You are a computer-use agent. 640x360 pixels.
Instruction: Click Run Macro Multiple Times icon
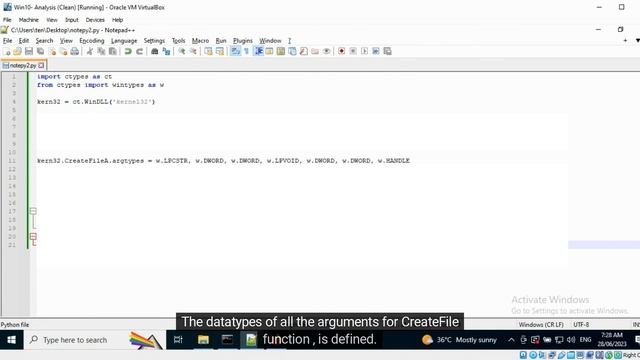click(376, 51)
